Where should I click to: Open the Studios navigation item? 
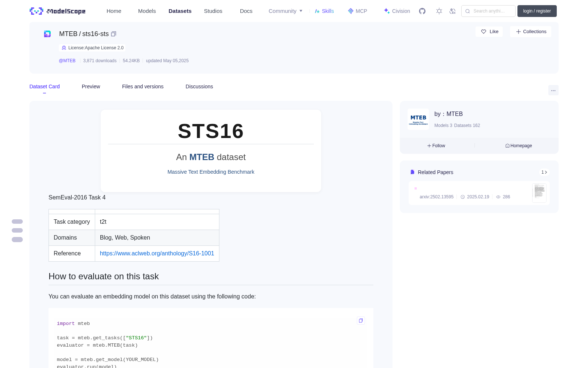(213, 11)
